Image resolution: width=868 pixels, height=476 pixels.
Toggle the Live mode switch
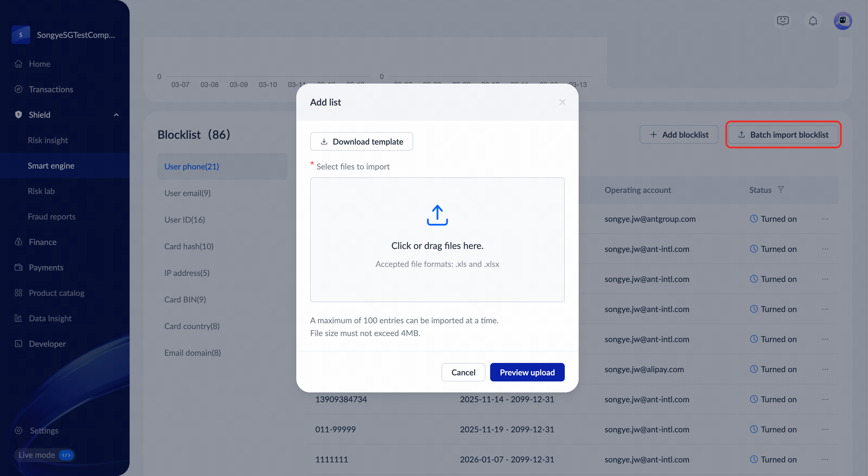pyautogui.click(x=66, y=455)
